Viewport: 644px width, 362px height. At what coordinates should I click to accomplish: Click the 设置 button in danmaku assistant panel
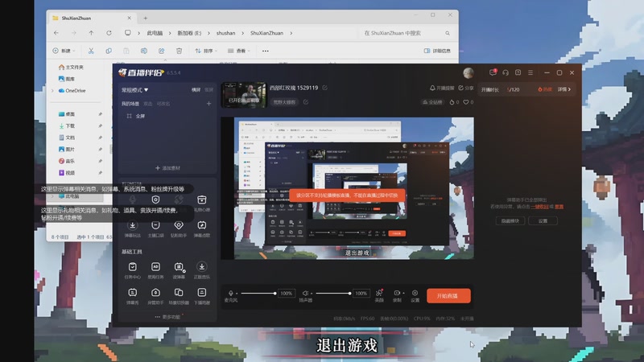click(543, 220)
